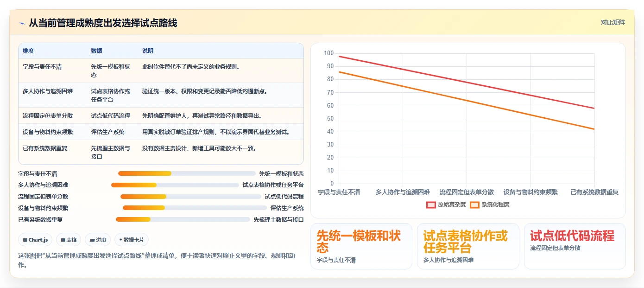
Task: Click the 设备与物料约束频繁 progress bar
Action: pos(195,208)
